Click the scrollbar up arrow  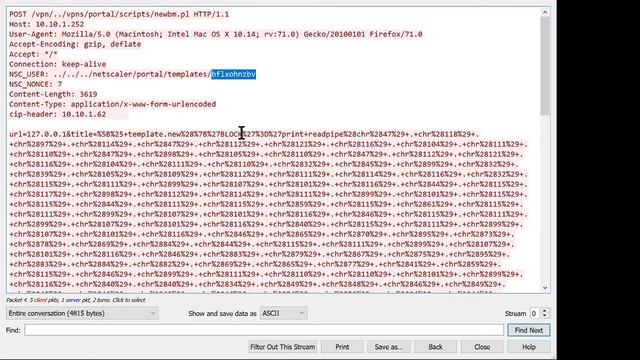(545, 12)
